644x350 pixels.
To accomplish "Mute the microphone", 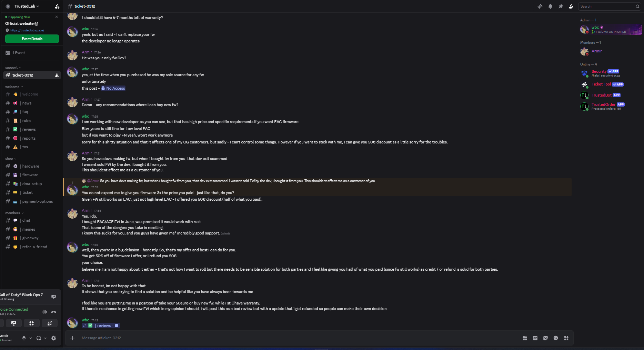I will (x=24, y=338).
